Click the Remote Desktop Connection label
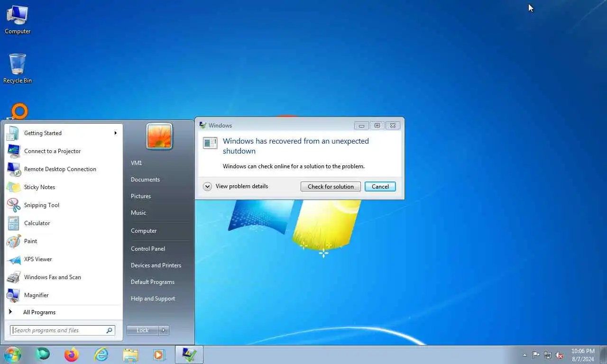 pyautogui.click(x=60, y=169)
